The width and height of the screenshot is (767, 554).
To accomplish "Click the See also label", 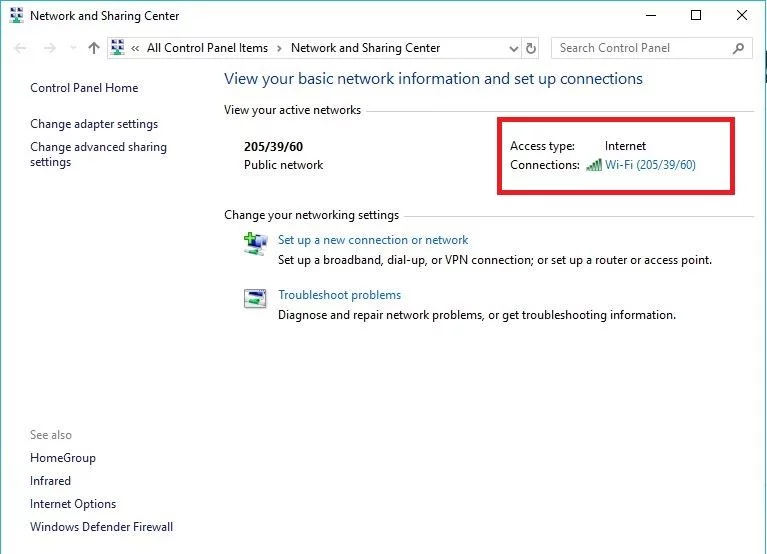I will pyautogui.click(x=51, y=435).
